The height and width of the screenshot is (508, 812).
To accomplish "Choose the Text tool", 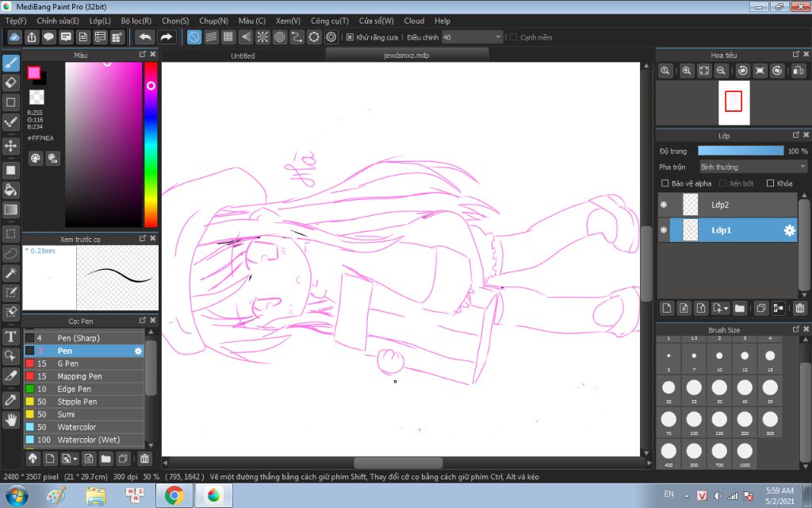I will (x=11, y=336).
